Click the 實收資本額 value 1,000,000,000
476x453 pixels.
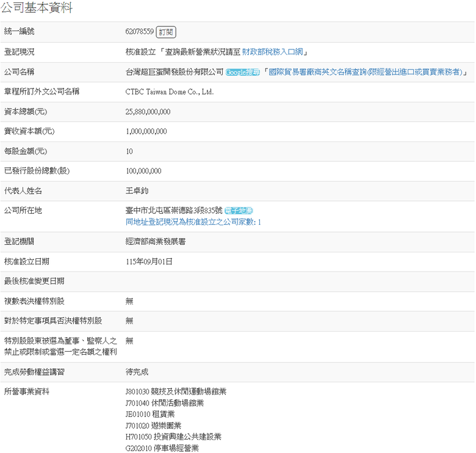146,131
